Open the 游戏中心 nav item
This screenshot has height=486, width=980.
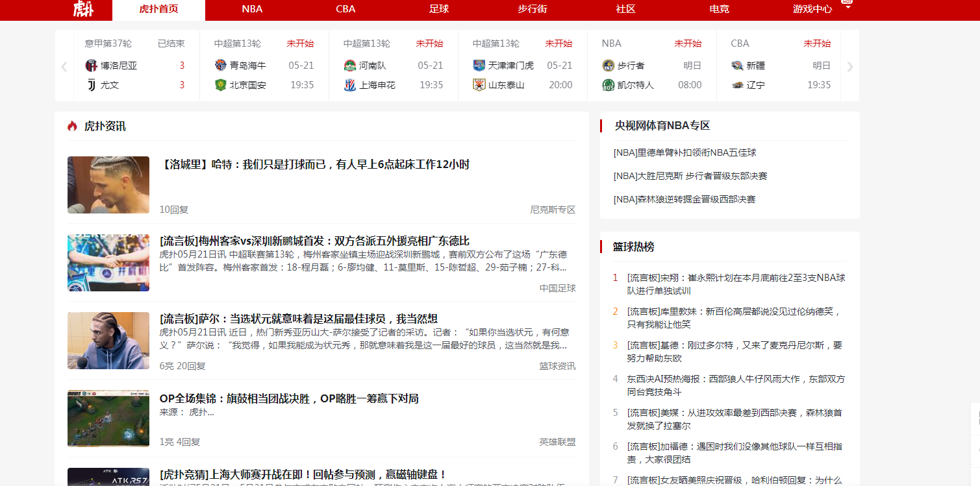pos(812,9)
